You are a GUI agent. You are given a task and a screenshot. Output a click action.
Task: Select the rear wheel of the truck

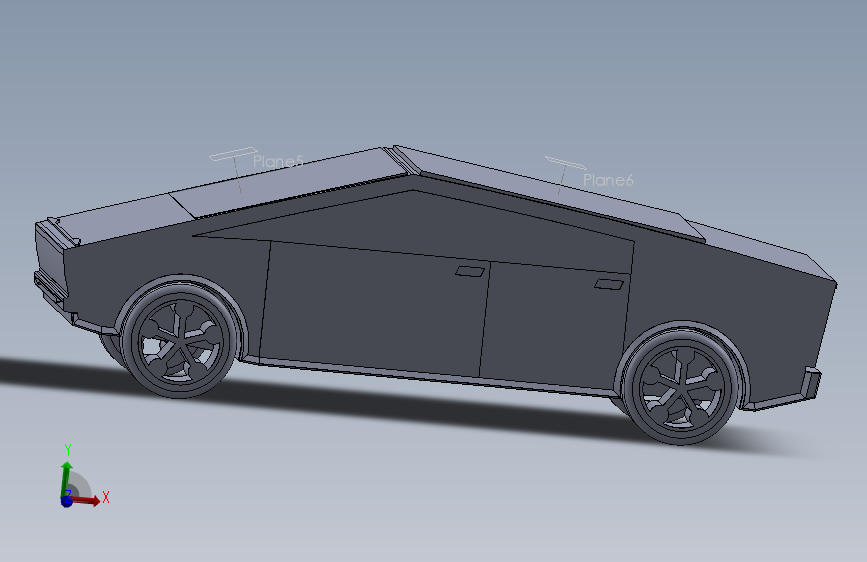tap(681, 387)
